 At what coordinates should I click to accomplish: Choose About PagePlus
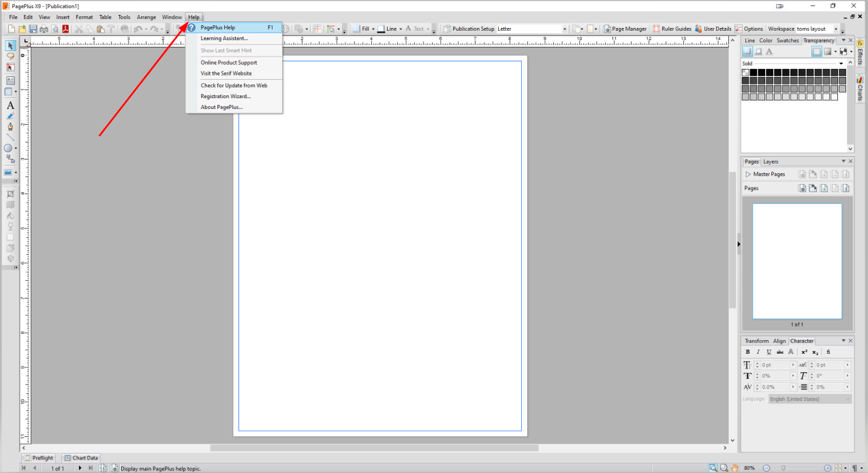234,107
